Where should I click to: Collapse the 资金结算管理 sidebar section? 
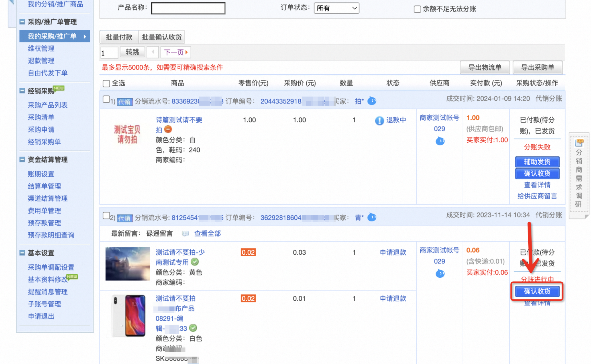[22, 159]
